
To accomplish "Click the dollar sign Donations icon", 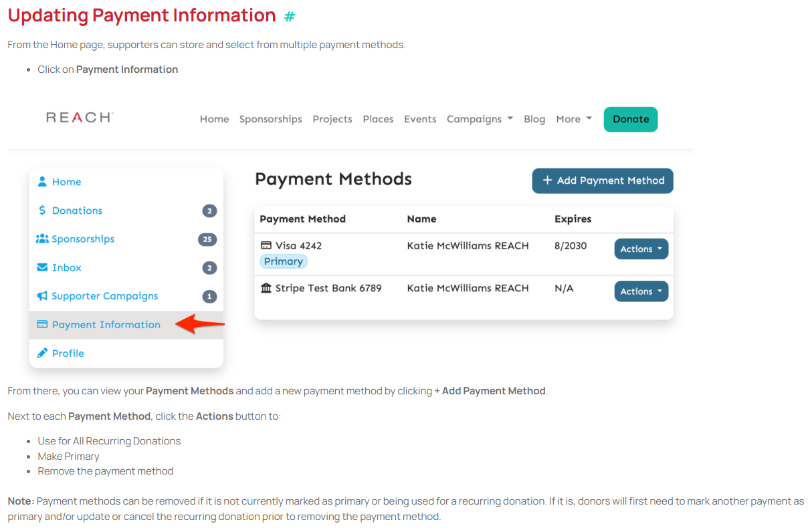I will click(42, 211).
